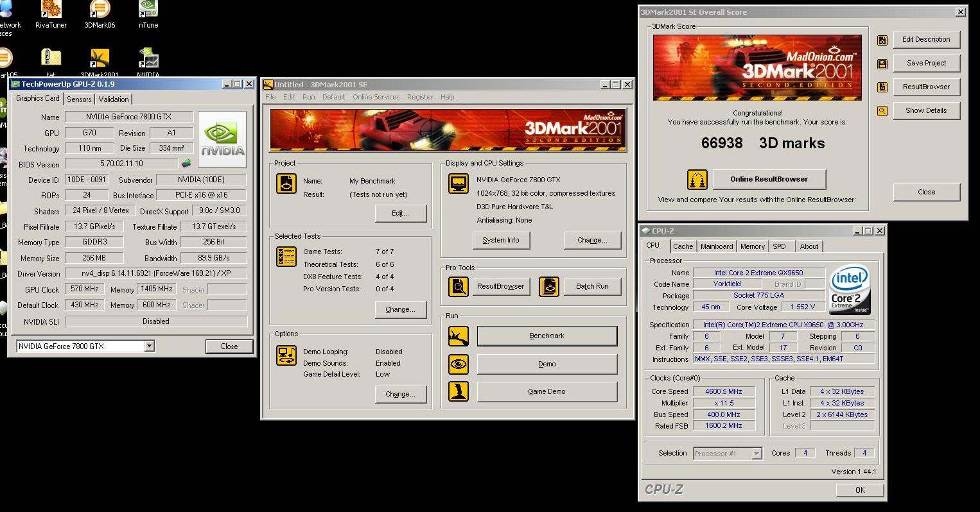Screen dimensions: 980x512
Task: Open the Memory tab in CPU-Z
Action: (753, 246)
